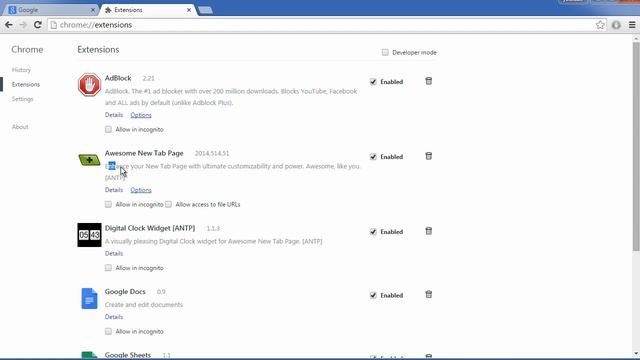Viewport: 640px width, 360px height.
Task: Click the Awesome New Tab Page green icon
Action: 89,160
